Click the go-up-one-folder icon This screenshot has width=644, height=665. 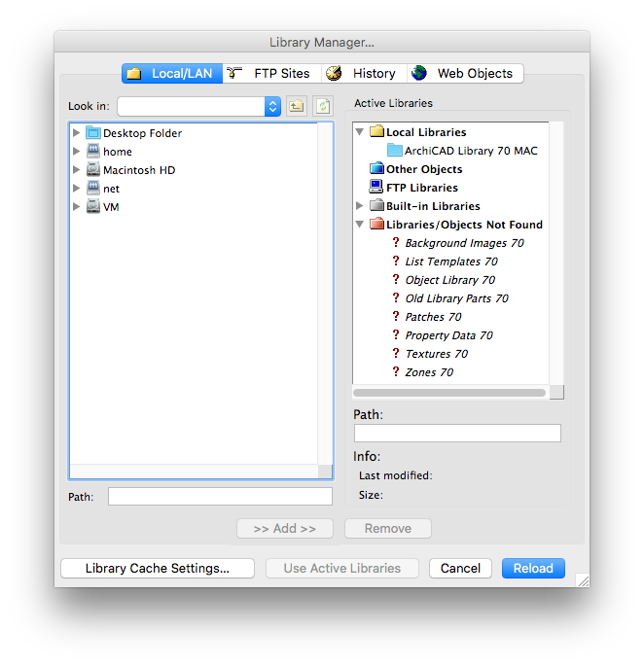coord(296,106)
